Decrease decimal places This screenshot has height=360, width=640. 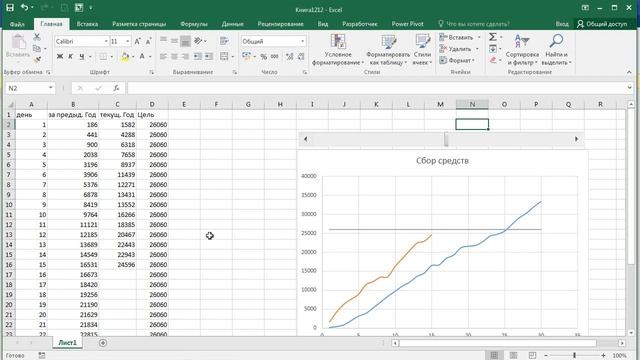pyautogui.click(x=301, y=56)
